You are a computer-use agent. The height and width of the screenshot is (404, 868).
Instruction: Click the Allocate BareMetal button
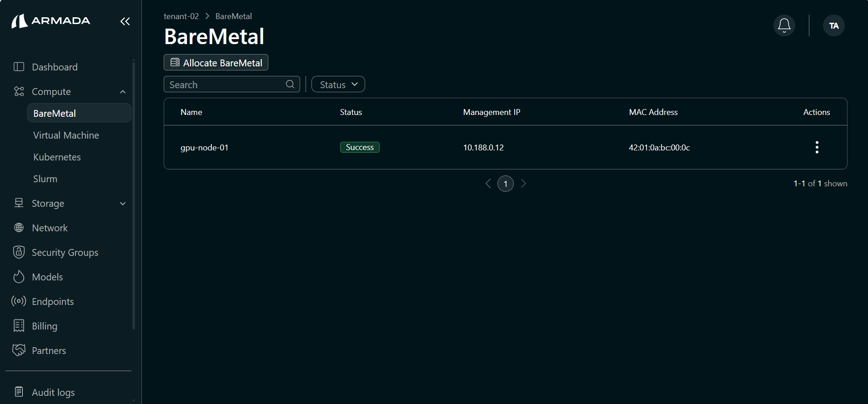pyautogui.click(x=216, y=62)
